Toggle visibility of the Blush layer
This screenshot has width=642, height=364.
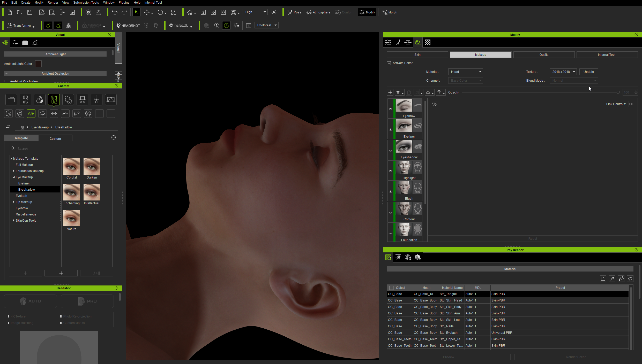click(391, 191)
